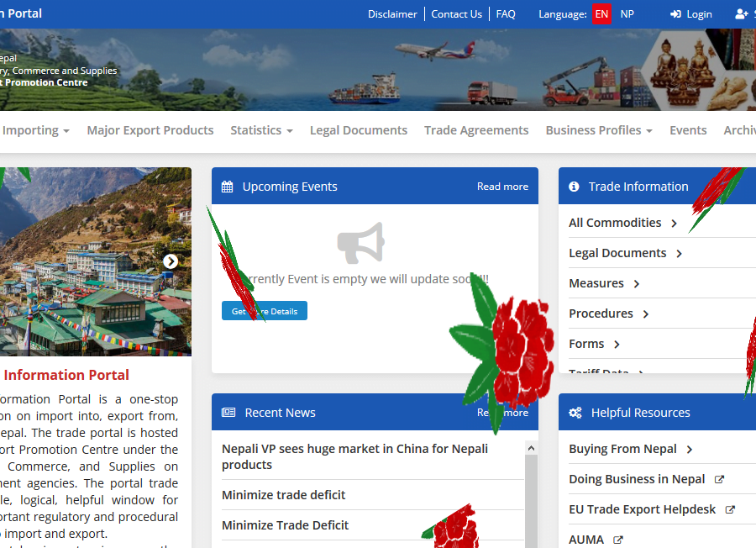Screen dimensions: 756x548
Task: Click external link icon next to AUMA
Action: [618, 540]
